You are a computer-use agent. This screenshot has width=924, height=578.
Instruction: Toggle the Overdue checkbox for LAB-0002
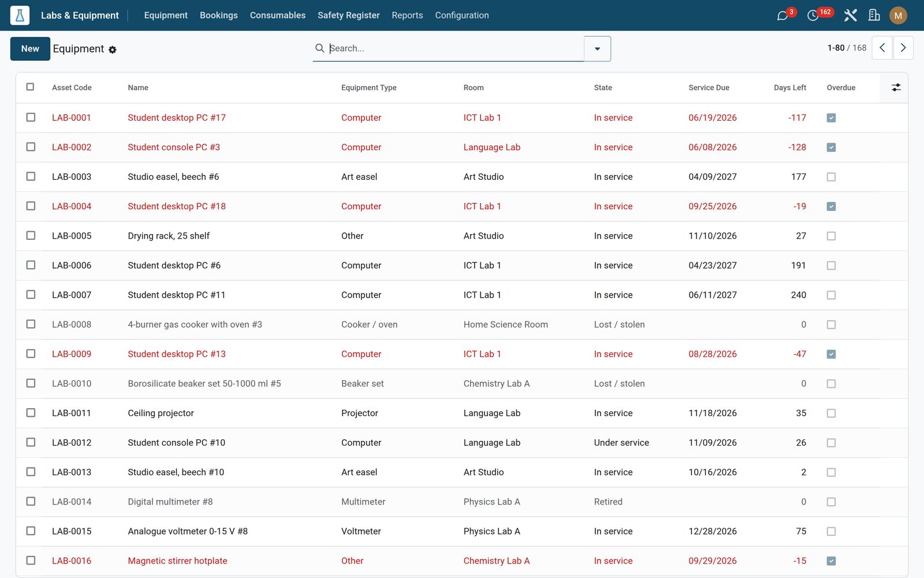pos(831,147)
